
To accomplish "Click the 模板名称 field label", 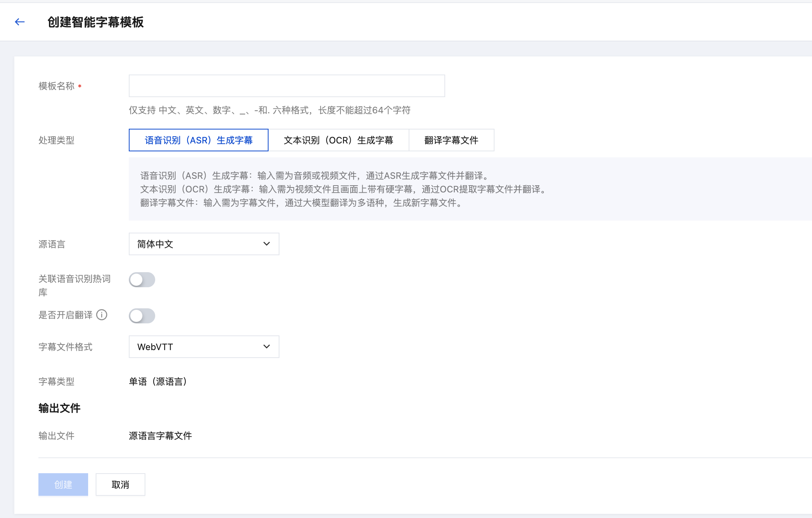I will click(56, 86).
